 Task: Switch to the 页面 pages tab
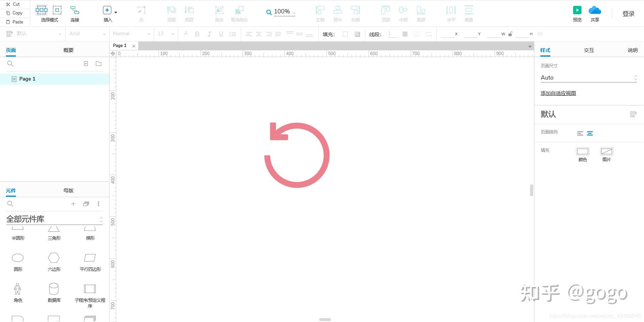tap(11, 50)
